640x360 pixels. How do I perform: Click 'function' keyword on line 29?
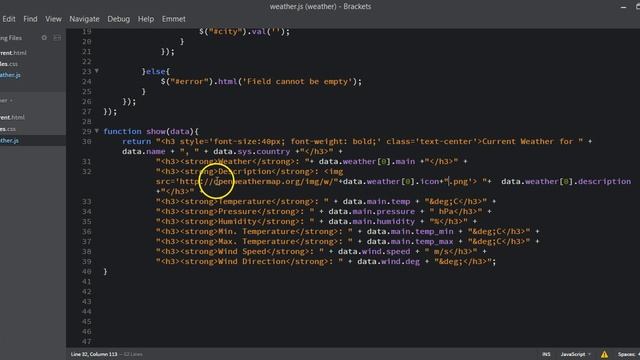(x=122, y=131)
